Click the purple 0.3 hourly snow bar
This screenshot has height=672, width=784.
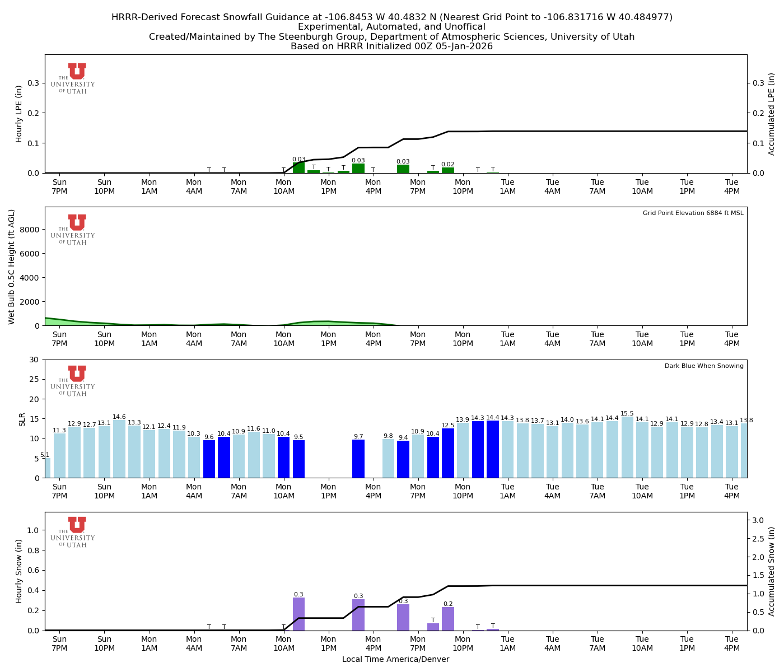[299, 613]
